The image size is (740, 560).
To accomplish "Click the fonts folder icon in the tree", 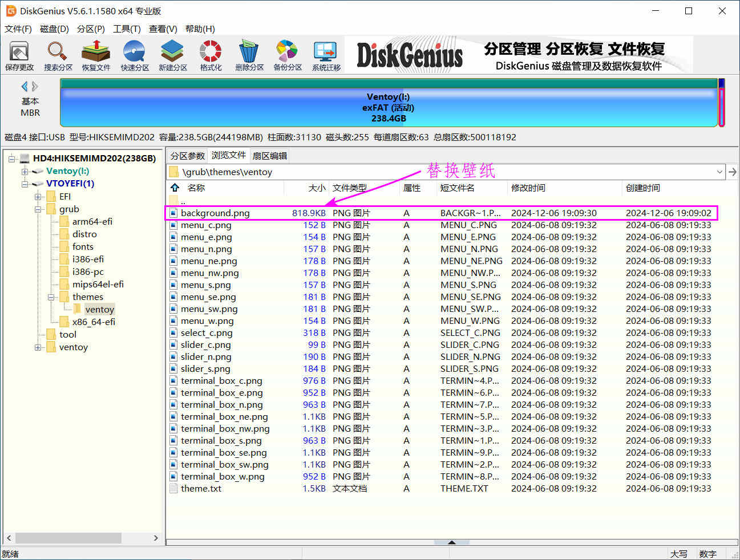I will [64, 247].
